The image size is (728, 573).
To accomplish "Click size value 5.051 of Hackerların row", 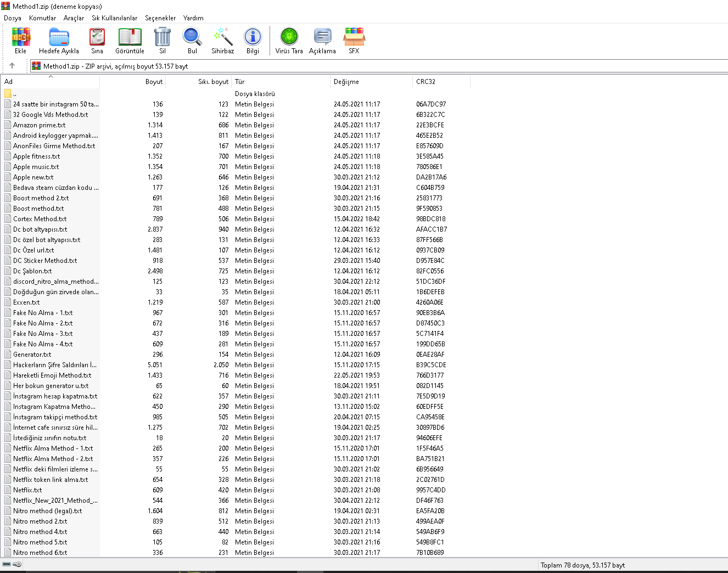I will [x=155, y=365].
